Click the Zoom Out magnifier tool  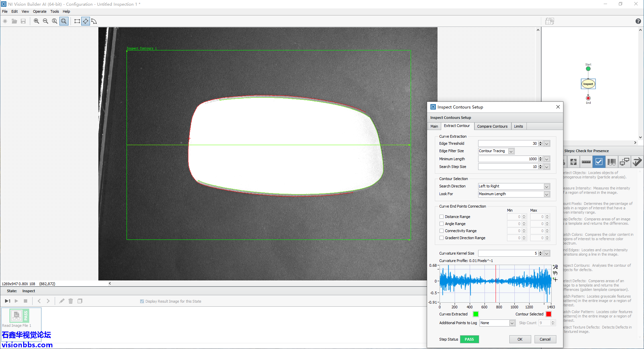click(x=45, y=21)
